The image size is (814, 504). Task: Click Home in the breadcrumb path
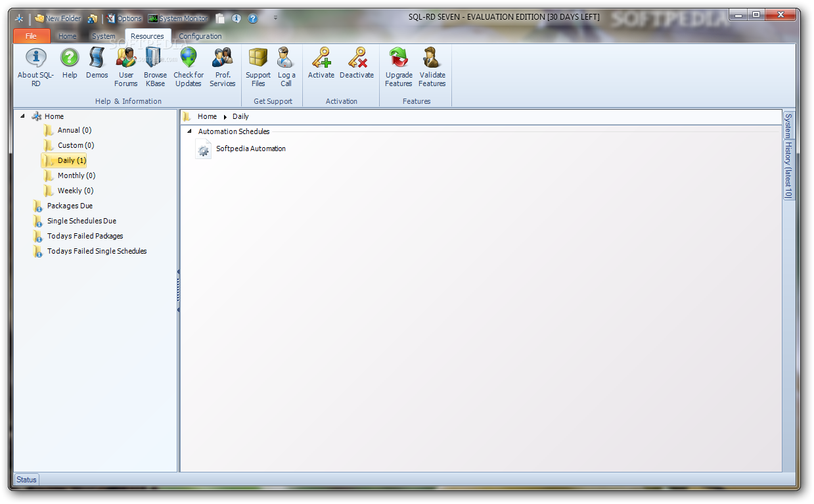[x=207, y=116]
